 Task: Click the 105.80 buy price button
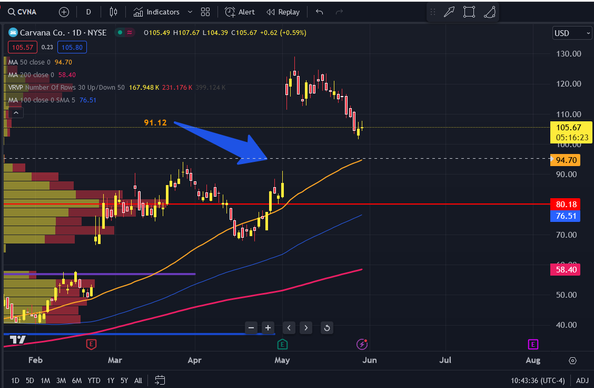72,47
